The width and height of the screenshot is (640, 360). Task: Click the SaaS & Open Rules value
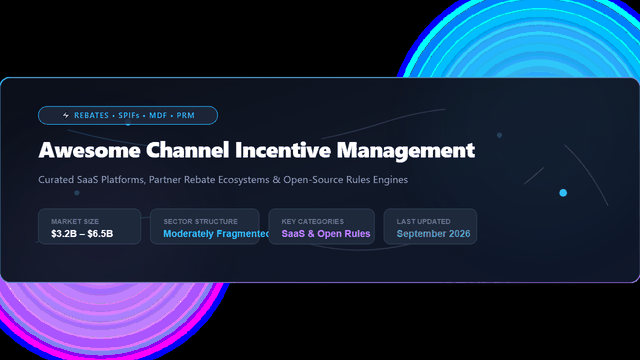326,234
